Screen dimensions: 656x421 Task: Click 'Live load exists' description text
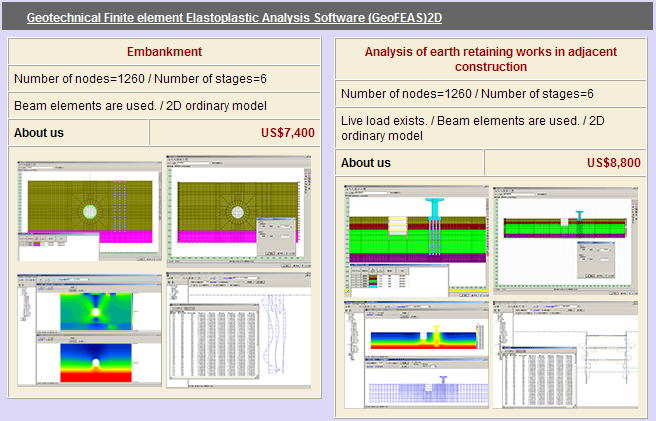pyautogui.click(x=473, y=128)
